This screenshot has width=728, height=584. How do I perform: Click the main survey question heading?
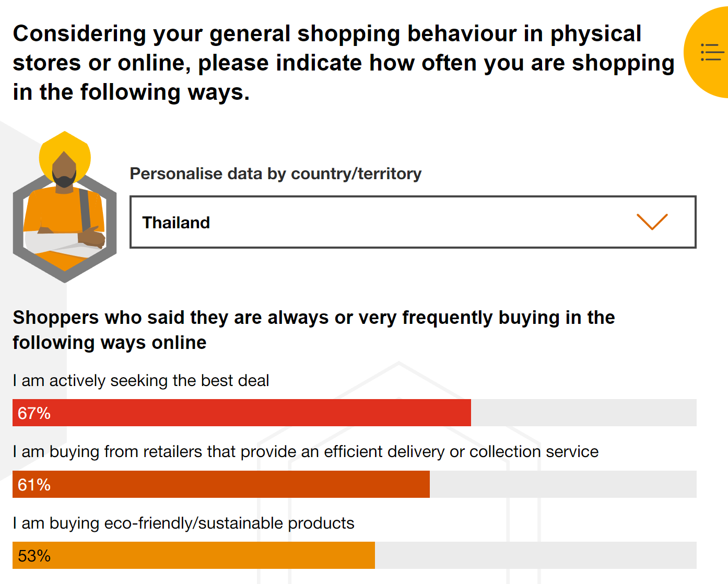click(x=343, y=63)
